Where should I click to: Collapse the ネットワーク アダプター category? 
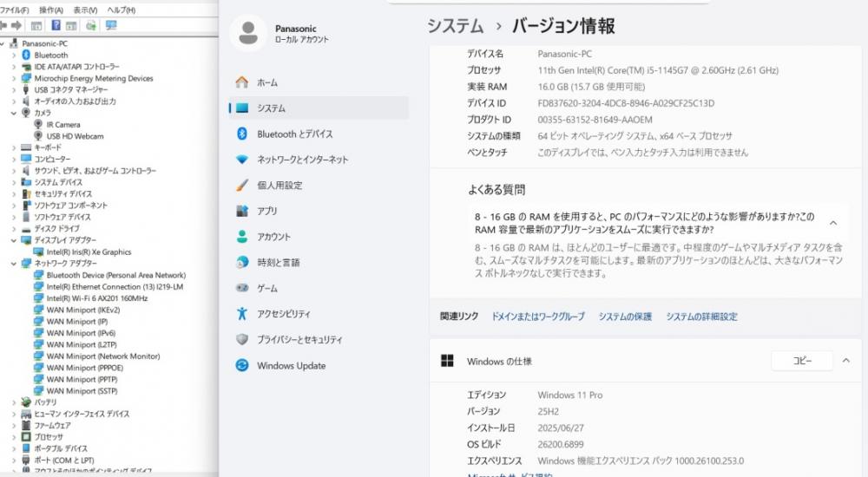click(x=14, y=264)
